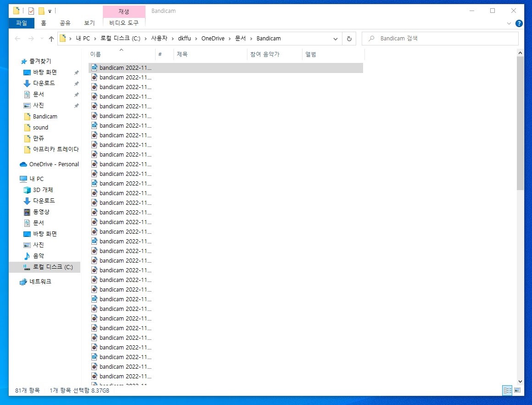Click the vertical scrollbar thumb

(x=520, y=123)
